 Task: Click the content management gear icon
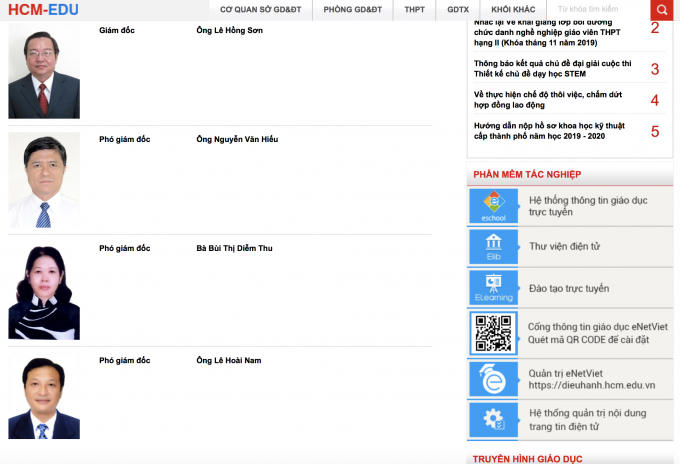[493, 419]
